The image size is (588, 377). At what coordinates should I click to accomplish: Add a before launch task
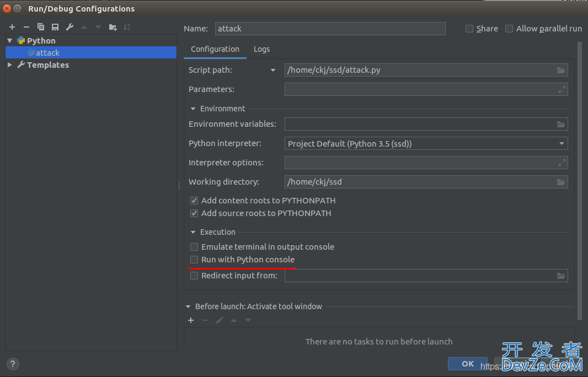pos(191,320)
